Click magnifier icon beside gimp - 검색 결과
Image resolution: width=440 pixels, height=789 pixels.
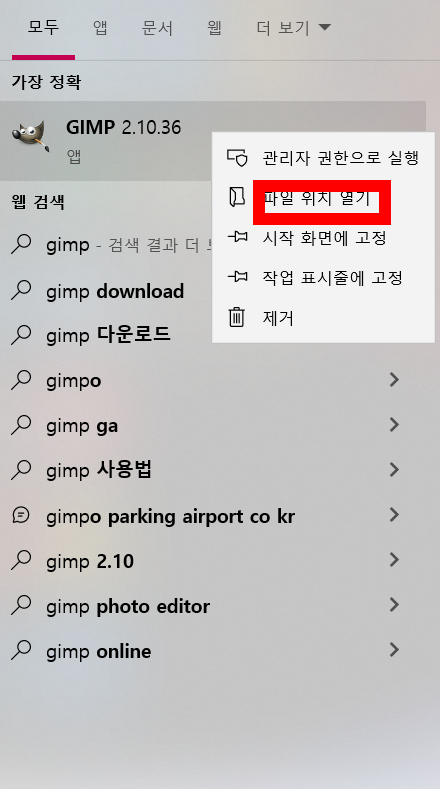[x=21, y=244]
